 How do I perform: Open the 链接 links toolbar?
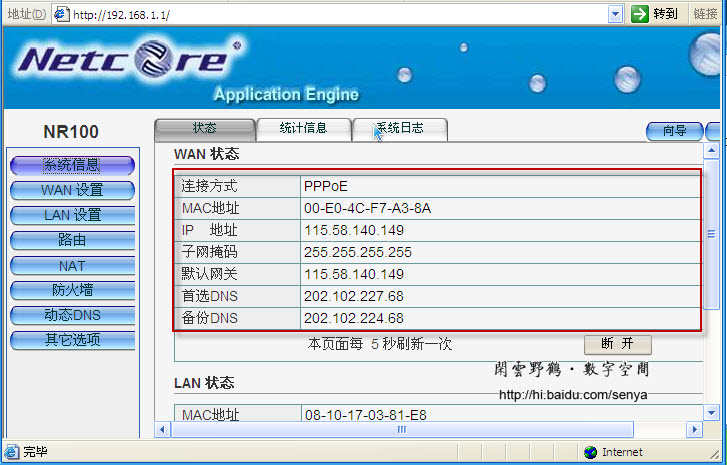point(705,14)
